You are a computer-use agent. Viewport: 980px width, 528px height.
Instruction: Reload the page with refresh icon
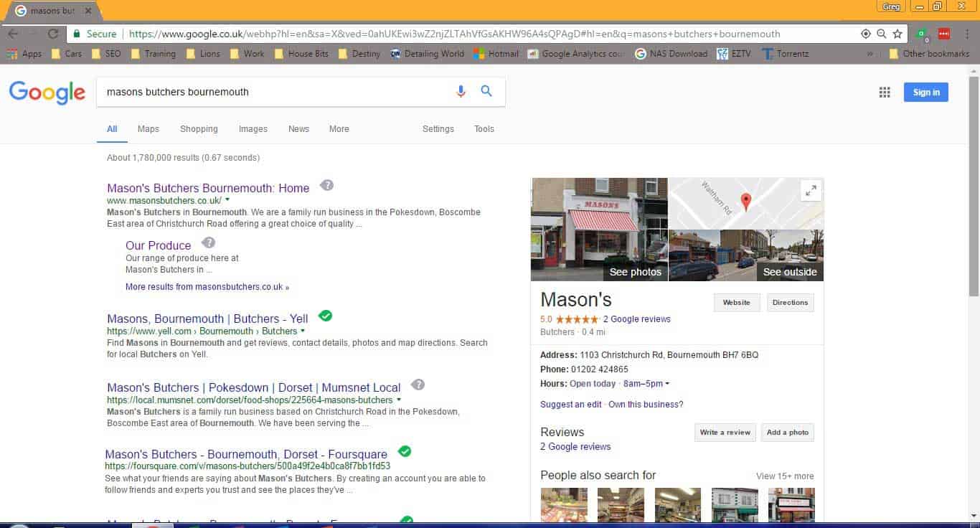click(53, 34)
